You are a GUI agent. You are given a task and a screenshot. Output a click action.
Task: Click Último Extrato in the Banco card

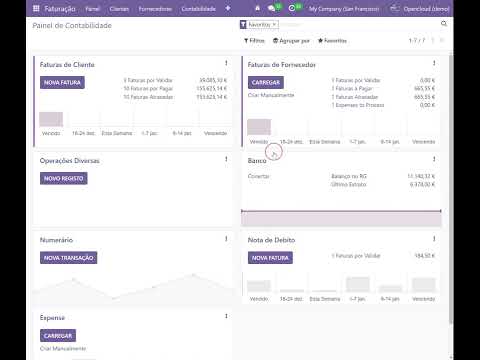tap(349, 185)
